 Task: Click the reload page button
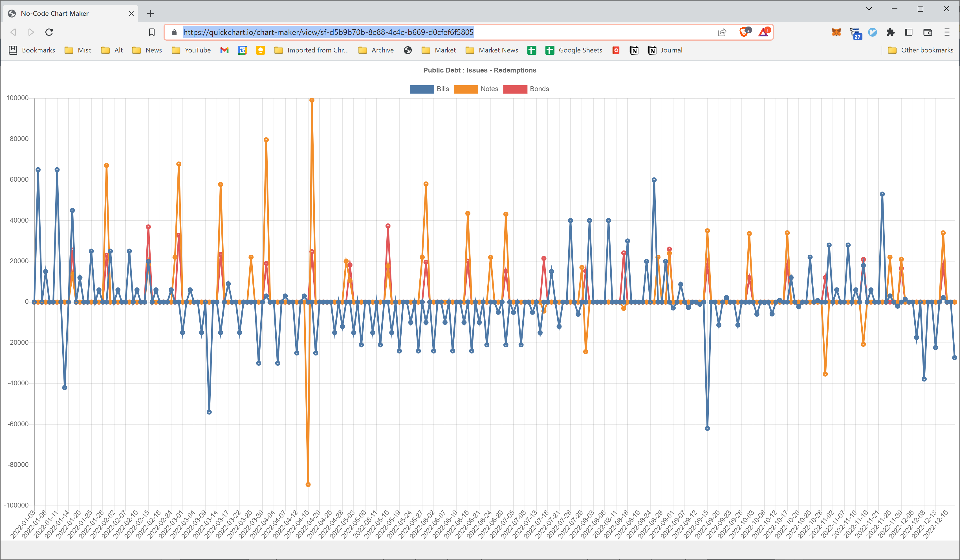point(49,32)
